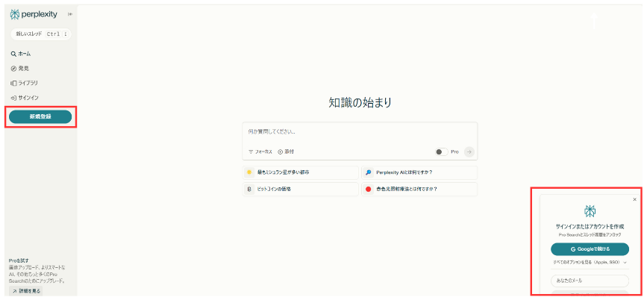Open the フォーカス options
Image resolution: width=644 pixels, height=297 pixels.
click(x=260, y=152)
